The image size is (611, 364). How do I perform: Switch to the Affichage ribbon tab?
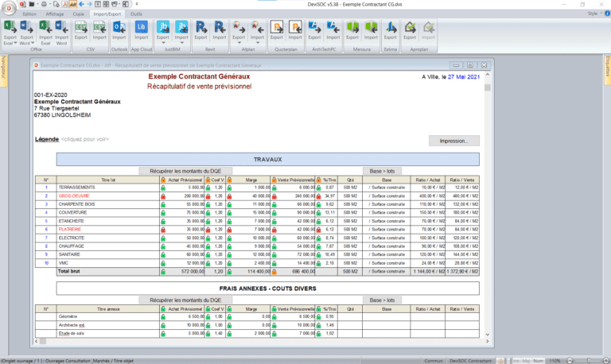tap(55, 14)
